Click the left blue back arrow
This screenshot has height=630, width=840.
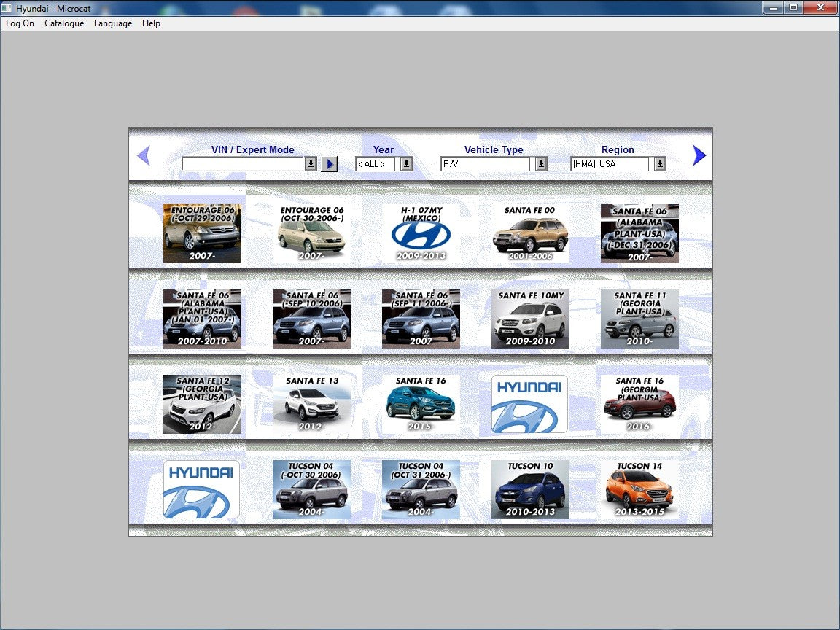click(x=144, y=155)
